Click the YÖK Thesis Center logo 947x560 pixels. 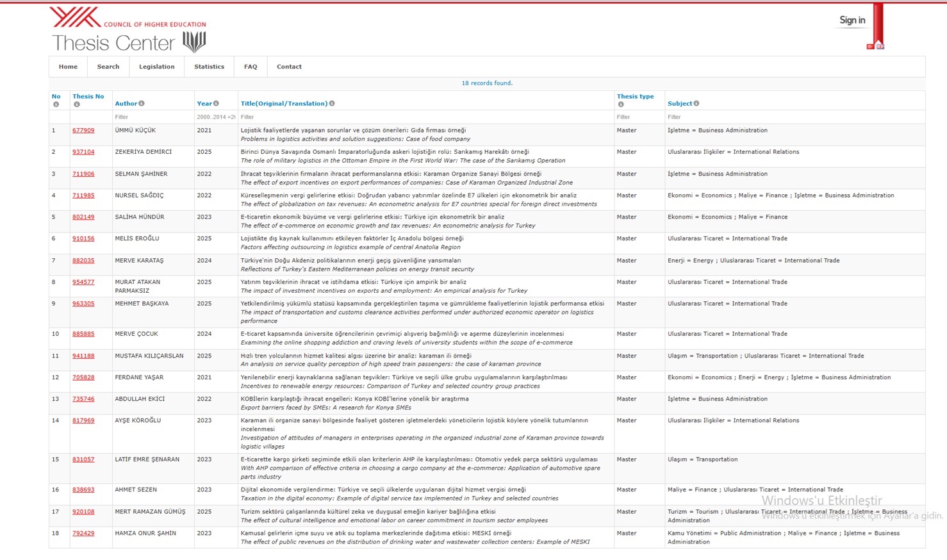128,30
